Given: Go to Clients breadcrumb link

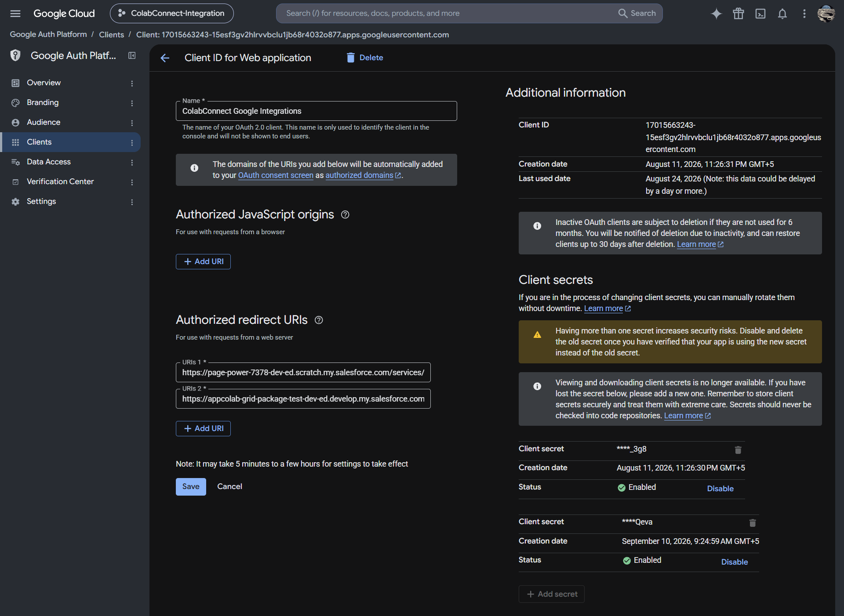Looking at the screenshot, I should 111,35.
